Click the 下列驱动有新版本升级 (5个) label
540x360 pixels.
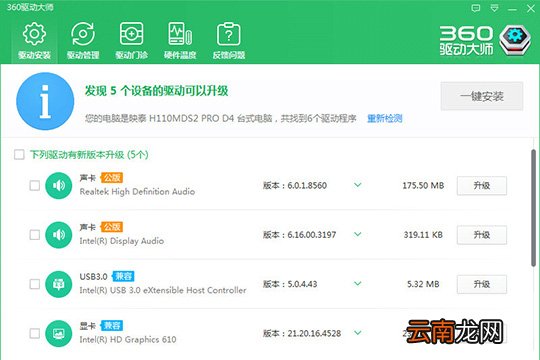point(89,155)
